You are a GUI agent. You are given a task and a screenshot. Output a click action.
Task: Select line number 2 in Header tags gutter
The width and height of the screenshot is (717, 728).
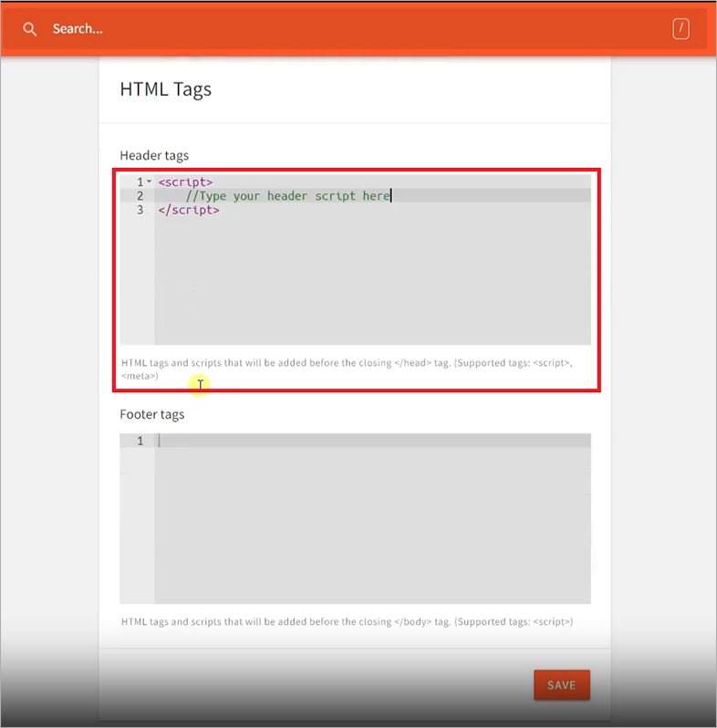(140, 196)
